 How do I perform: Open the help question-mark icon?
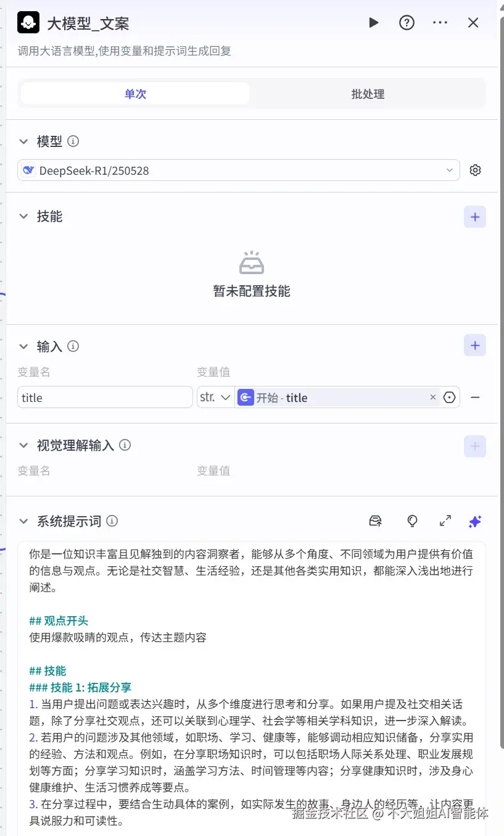[407, 22]
